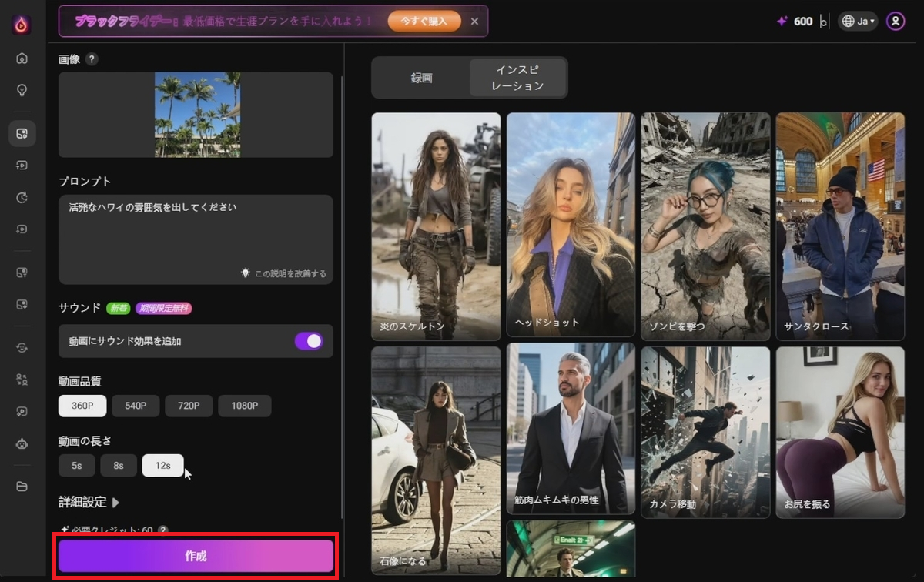This screenshot has width=924, height=582.
Task: Go to the Home icon in sidebar
Action: (x=22, y=59)
